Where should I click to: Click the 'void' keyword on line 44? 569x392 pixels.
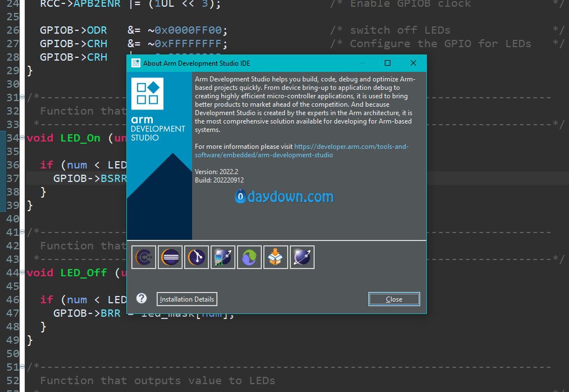[x=40, y=272]
